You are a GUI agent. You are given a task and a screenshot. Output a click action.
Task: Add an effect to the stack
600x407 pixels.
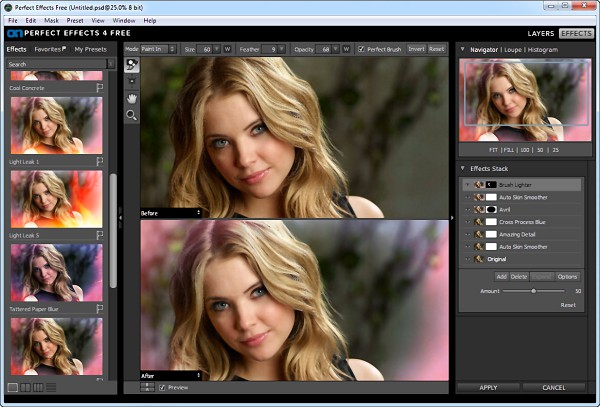pos(501,277)
